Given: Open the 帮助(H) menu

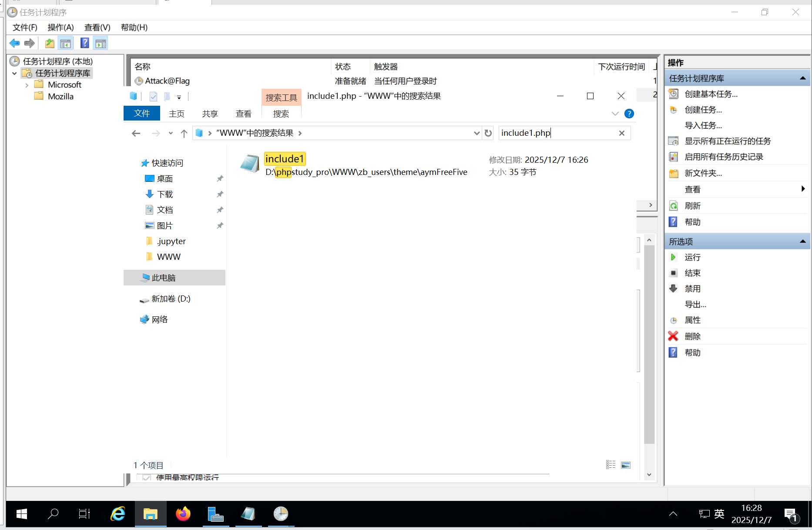Looking at the screenshot, I should click(x=134, y=27).
